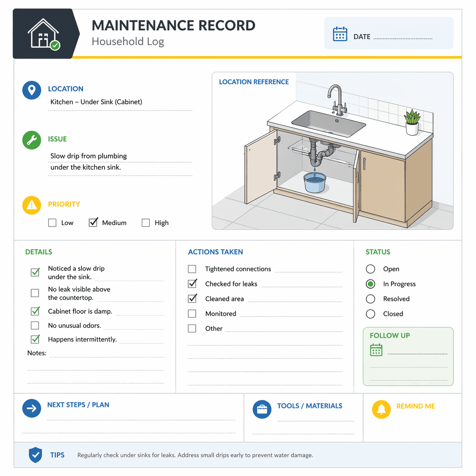Viewport: 476px width, 476px height.
Task: Check the 'Other' action checkbox
Action: coord(192,329)
